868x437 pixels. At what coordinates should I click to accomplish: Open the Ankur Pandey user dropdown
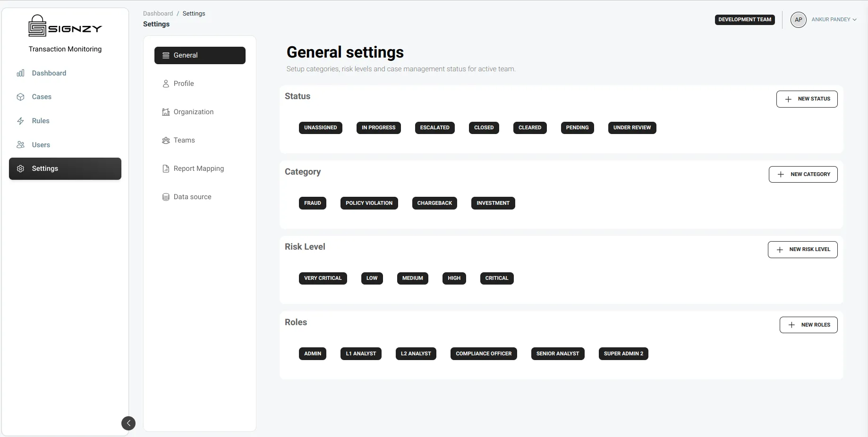point(834,20)
